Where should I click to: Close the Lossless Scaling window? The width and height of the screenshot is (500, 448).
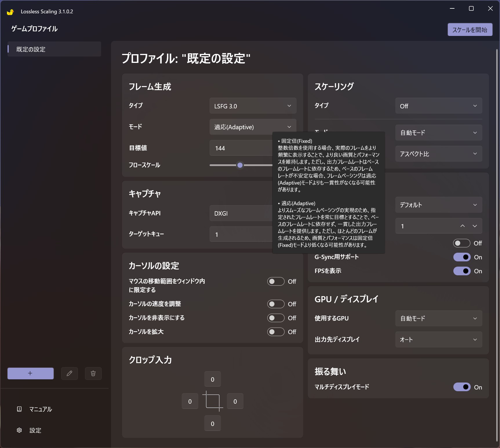(x=490, y=9)
